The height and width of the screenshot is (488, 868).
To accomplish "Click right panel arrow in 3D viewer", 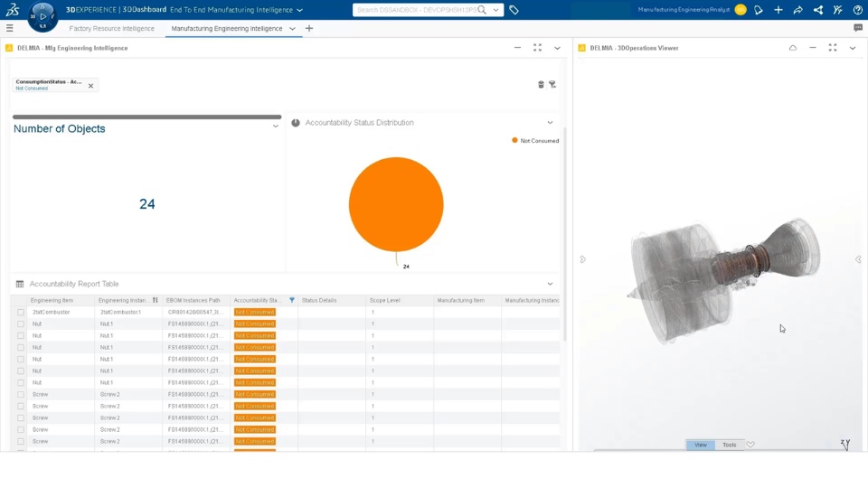I will (x=858, y=259).
